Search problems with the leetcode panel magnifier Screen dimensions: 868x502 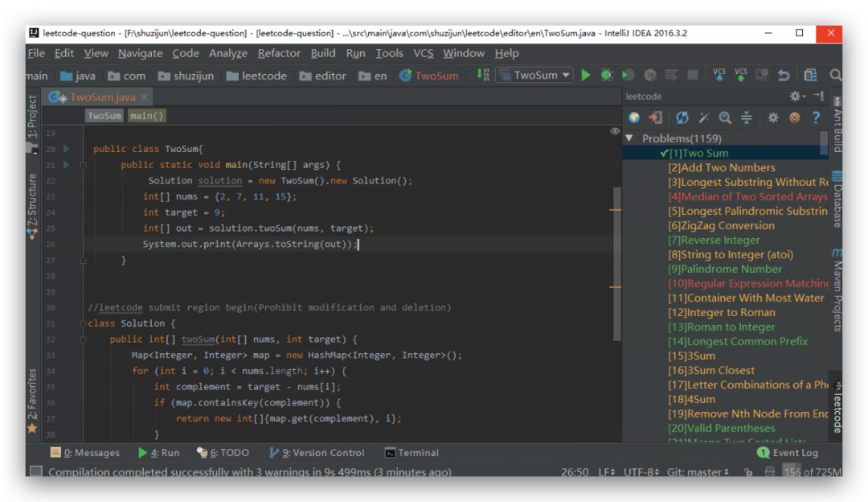click(x=725, y=117)
